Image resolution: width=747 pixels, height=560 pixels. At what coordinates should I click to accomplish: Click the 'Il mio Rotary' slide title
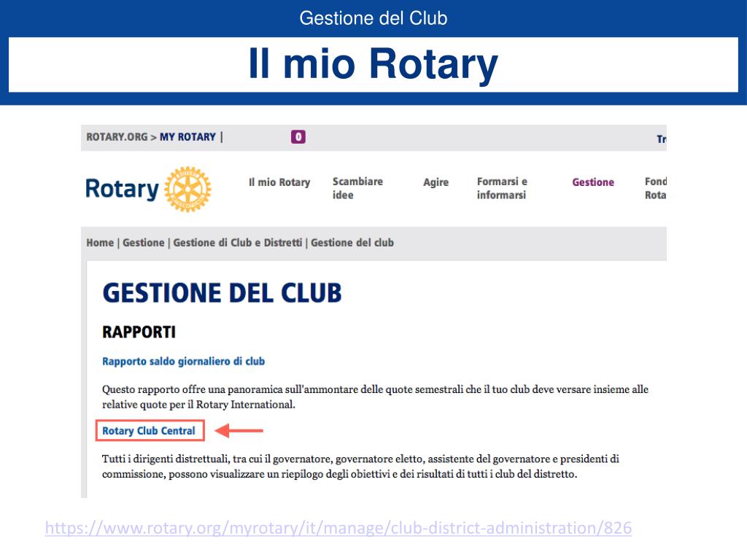point(373,64)
